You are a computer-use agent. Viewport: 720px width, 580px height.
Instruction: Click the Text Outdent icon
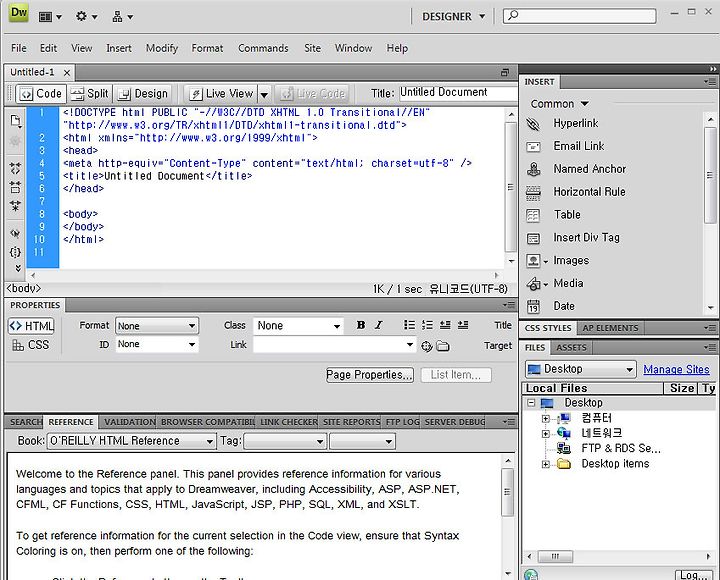click(x=445, y=325)
